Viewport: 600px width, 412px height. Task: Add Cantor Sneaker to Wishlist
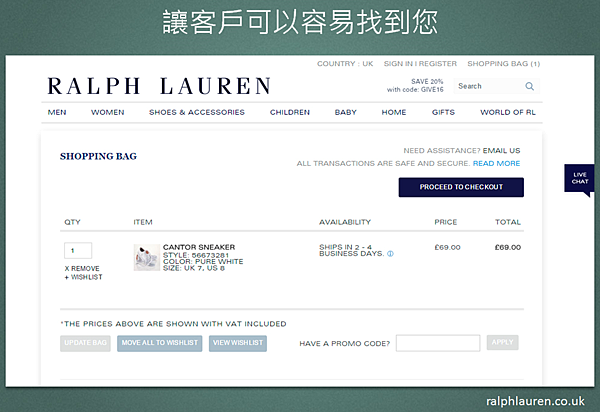point(83,277)
